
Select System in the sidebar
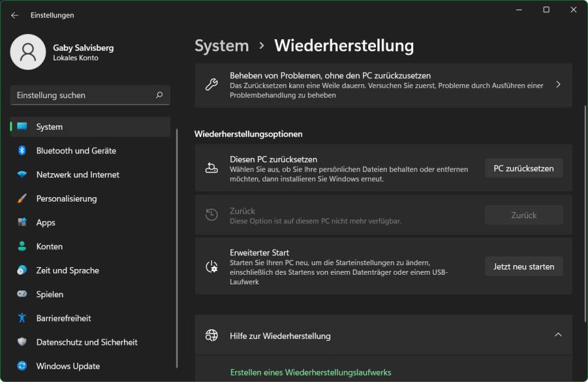point(49,126)
